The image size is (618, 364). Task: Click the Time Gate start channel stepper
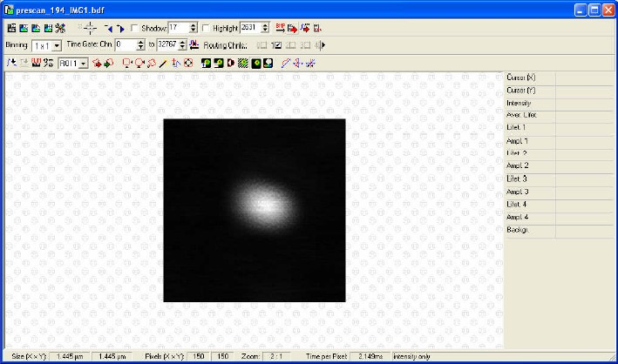(141, 45)
